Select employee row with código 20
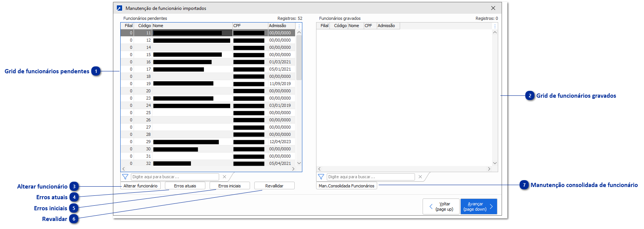 coord(208,91)
